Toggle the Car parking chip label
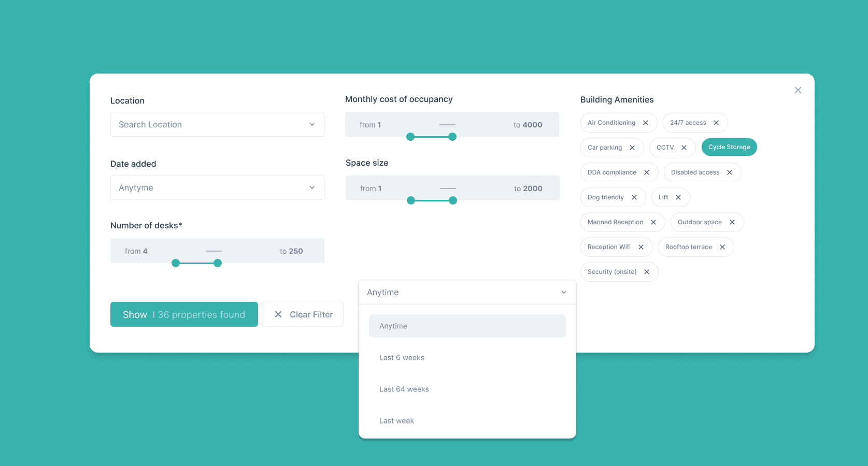This screenshot has height=466, width=868. click(x=605, y=148)
